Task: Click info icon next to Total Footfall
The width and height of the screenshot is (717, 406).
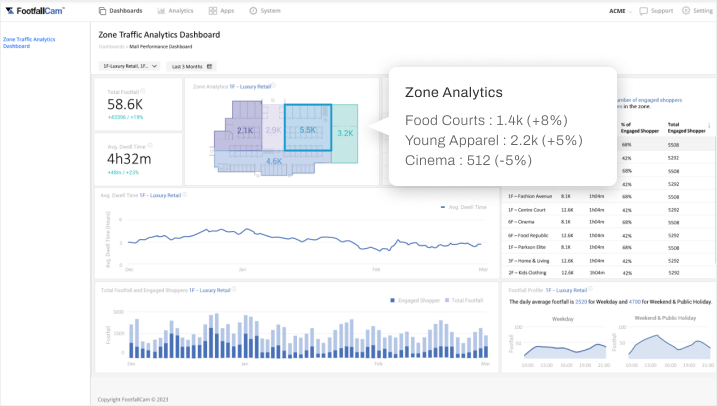Action: 141,92
